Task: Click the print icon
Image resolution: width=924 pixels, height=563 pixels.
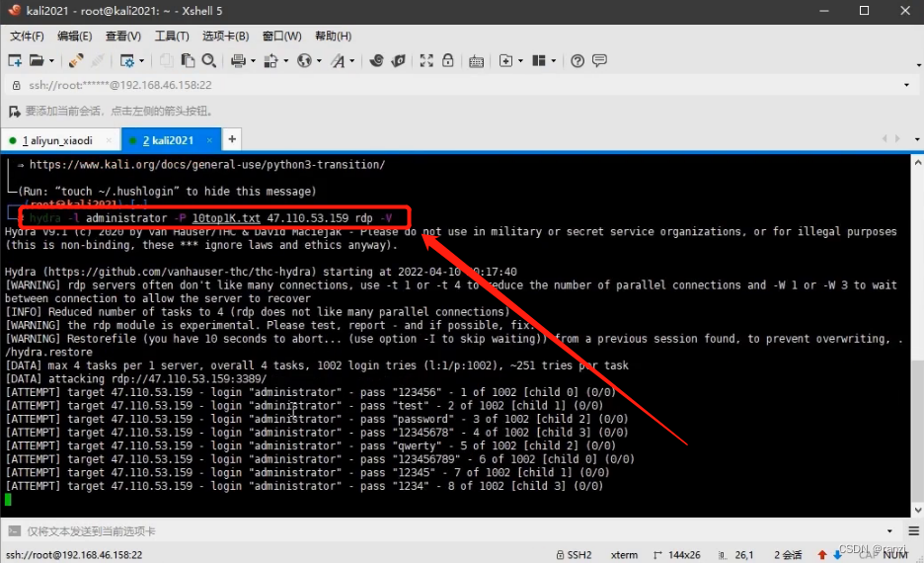Action: pos(238,60)
